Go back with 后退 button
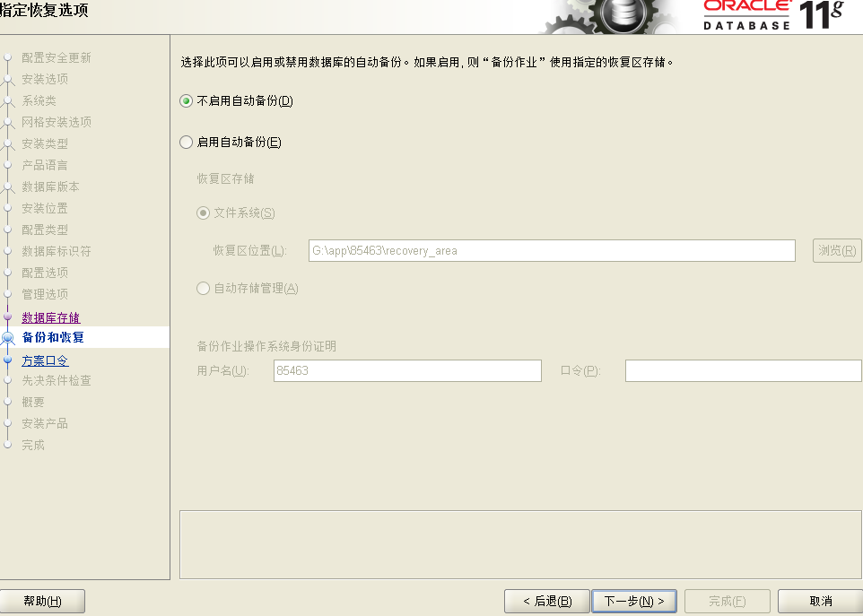 [547, 601]
